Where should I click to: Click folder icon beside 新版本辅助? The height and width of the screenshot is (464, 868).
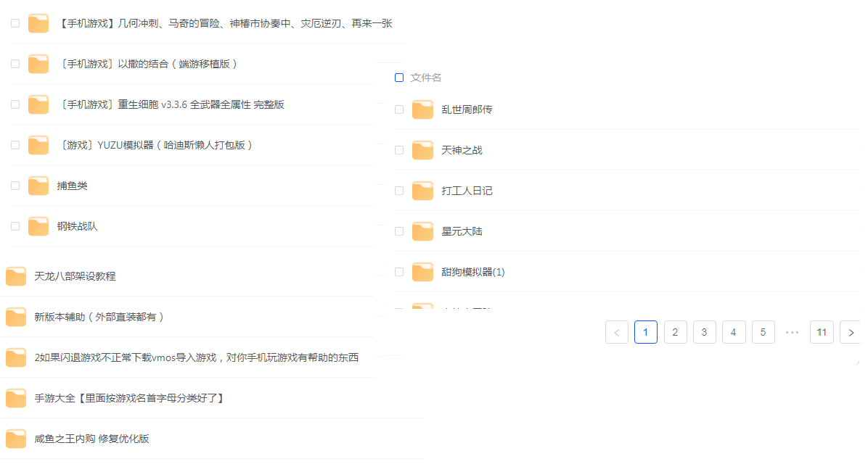[16, 317]
